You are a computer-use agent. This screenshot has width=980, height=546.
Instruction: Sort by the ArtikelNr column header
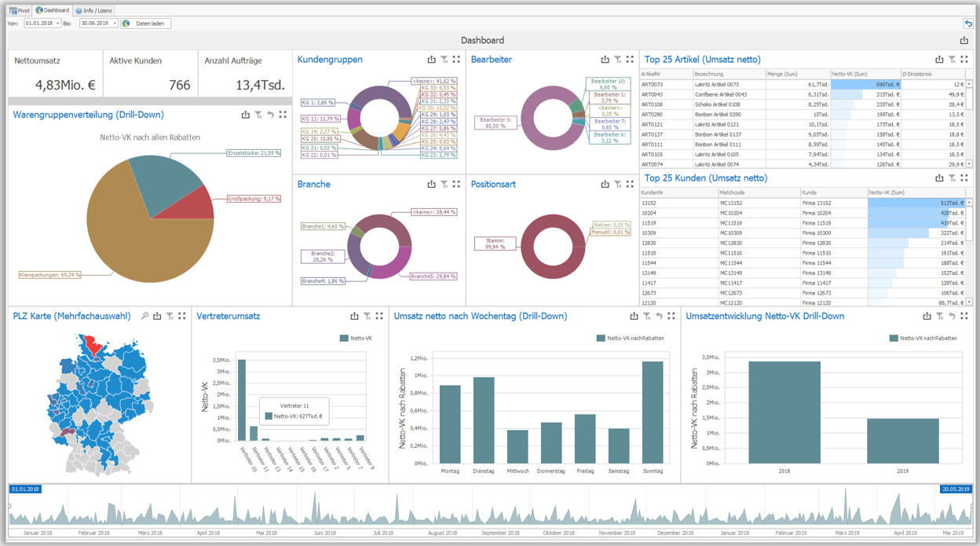666,74
